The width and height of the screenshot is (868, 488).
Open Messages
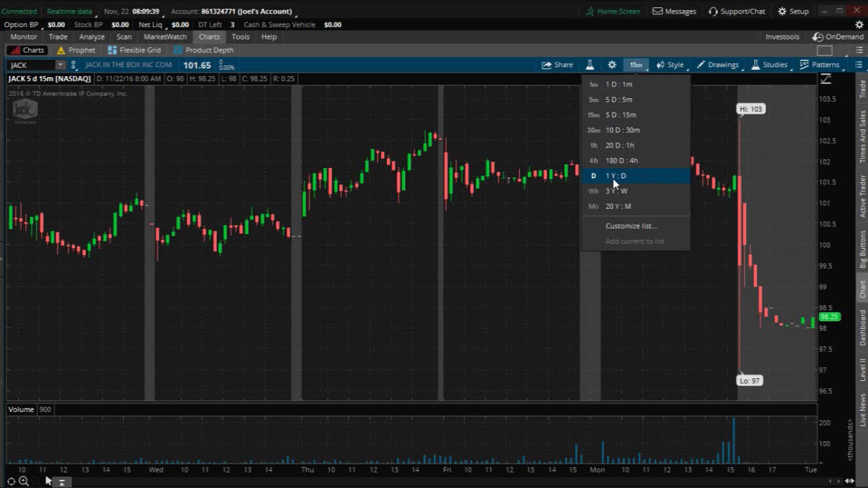674,12
